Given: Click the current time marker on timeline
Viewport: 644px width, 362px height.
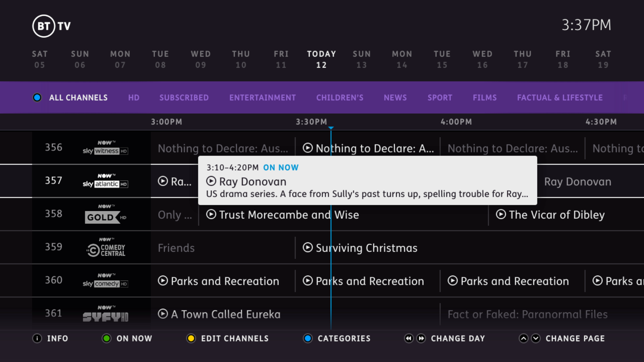Looking at the screenshot, I should coord(331,128).
